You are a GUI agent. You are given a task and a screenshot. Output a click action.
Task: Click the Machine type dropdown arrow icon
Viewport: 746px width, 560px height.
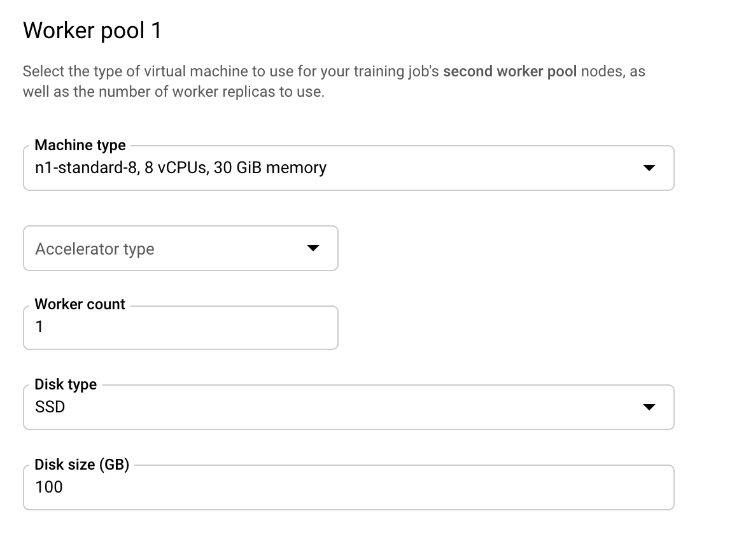649,168
